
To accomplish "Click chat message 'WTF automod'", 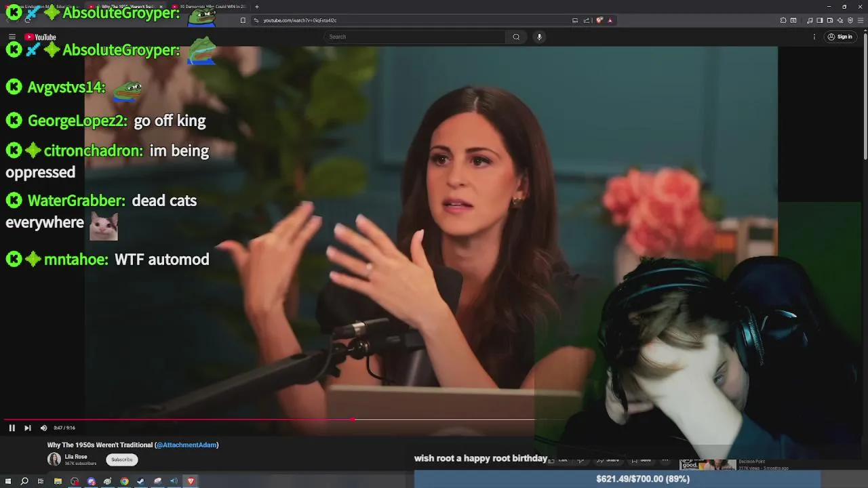I will [x=162, y=259].
